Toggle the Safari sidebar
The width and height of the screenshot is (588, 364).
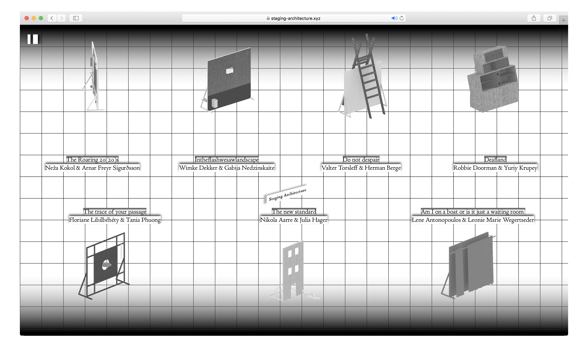pos(76,18)
